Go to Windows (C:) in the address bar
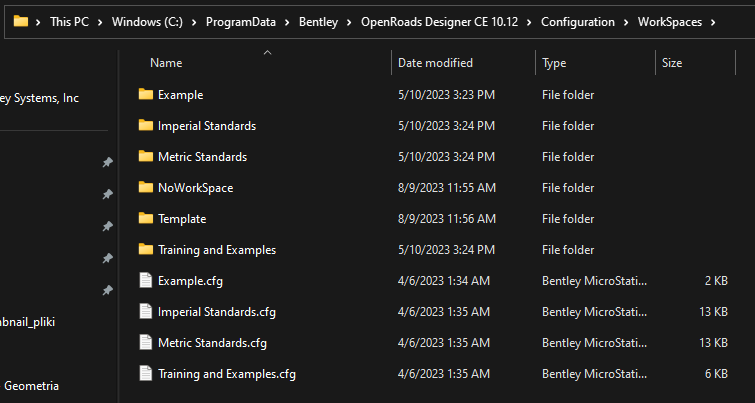Image resolution: width=755 pixels, height=403 pixels. coord(147,22)
